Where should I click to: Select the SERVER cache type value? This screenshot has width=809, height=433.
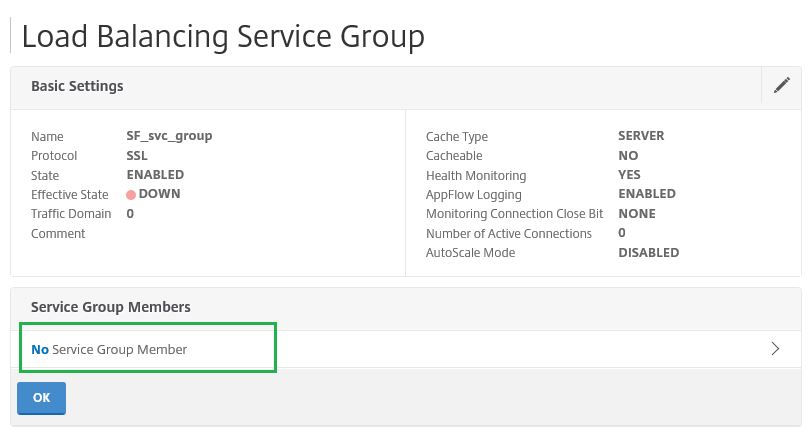click(641, 136)
